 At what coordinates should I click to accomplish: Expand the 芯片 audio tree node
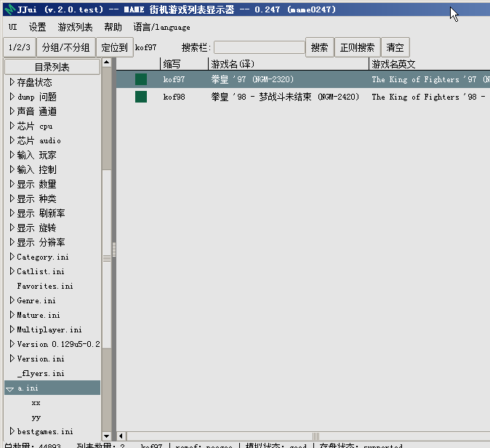pyautogui.click(x=12, y=140)
